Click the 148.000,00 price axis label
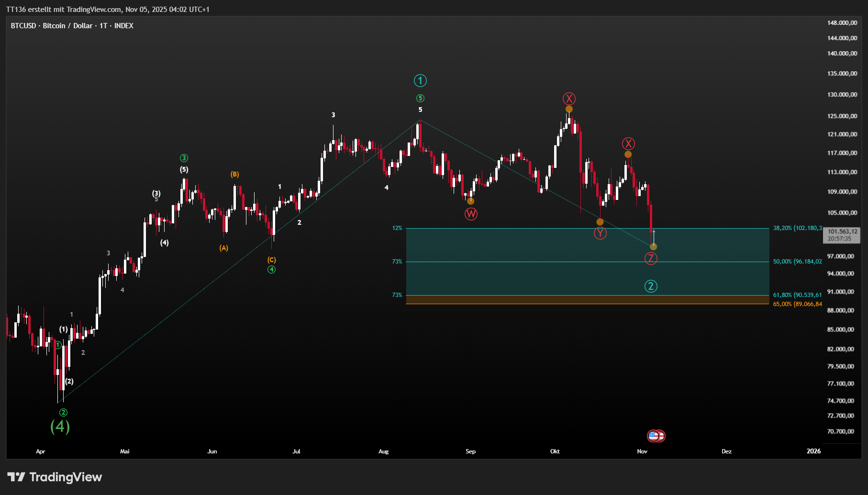Screen dimensions: 868x495 (x=842, y=22)
